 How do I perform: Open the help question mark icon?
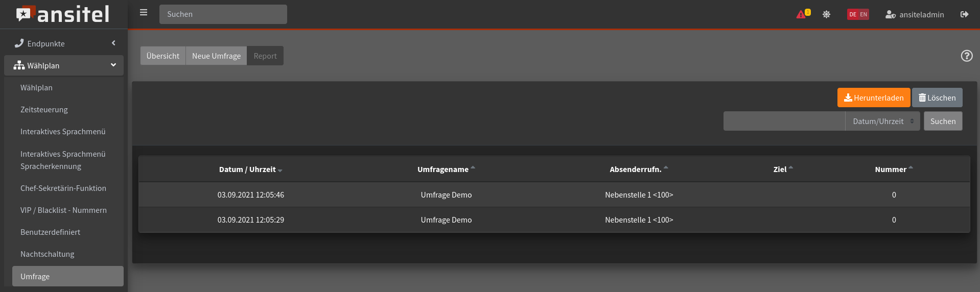[966, 56]
